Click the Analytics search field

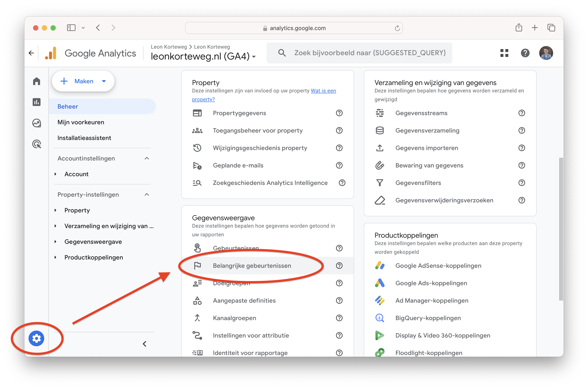click(359, 53)
